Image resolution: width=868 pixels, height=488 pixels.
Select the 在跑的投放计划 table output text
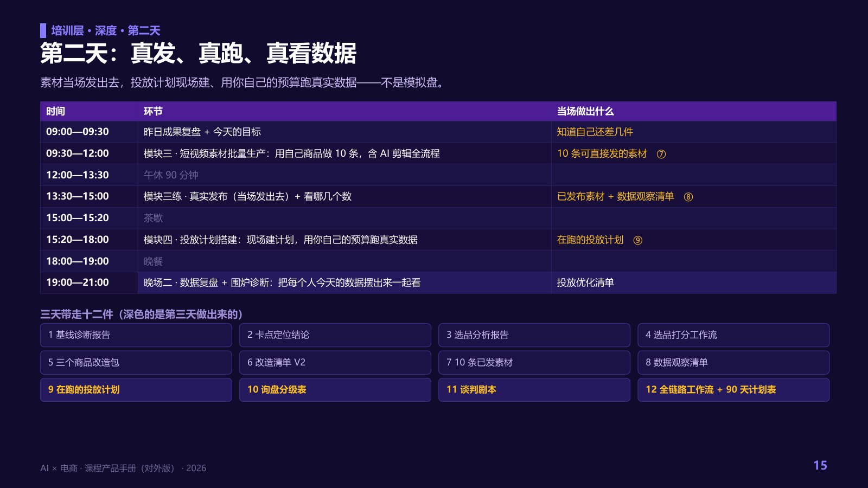click(x=590, y=240)
